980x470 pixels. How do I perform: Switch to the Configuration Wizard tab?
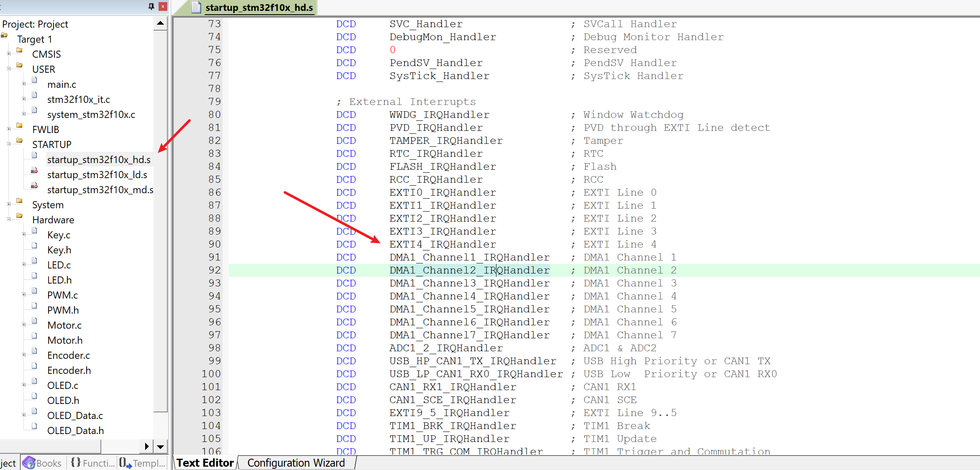296,463
